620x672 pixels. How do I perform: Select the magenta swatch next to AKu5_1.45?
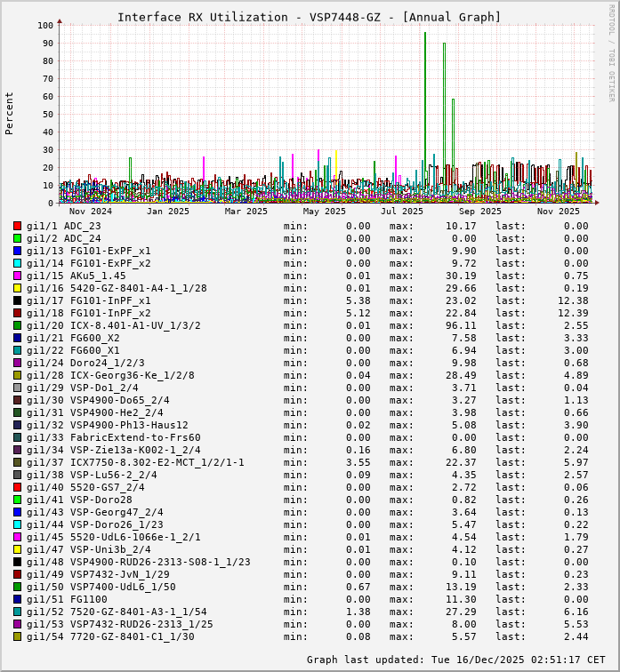tap(17, 276)
